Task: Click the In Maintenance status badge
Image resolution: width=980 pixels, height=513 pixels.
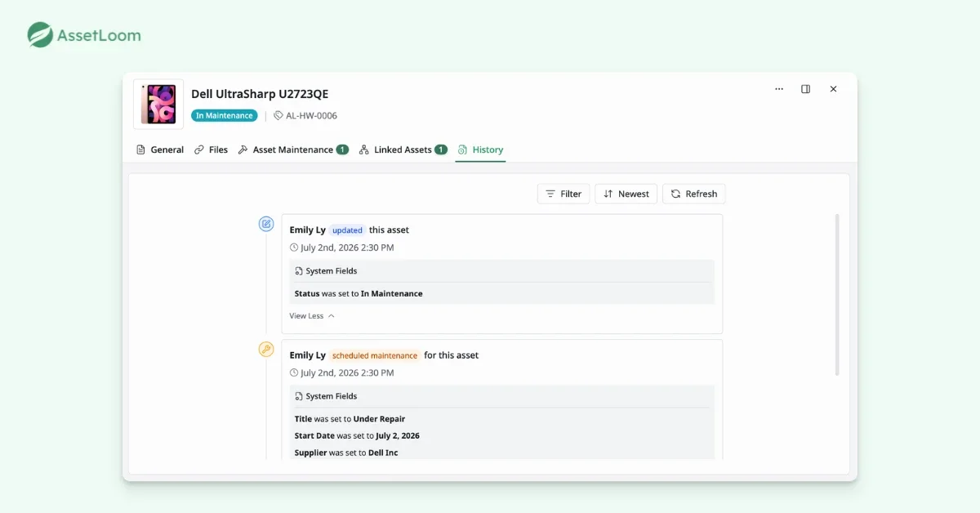Action: (225, 116)
